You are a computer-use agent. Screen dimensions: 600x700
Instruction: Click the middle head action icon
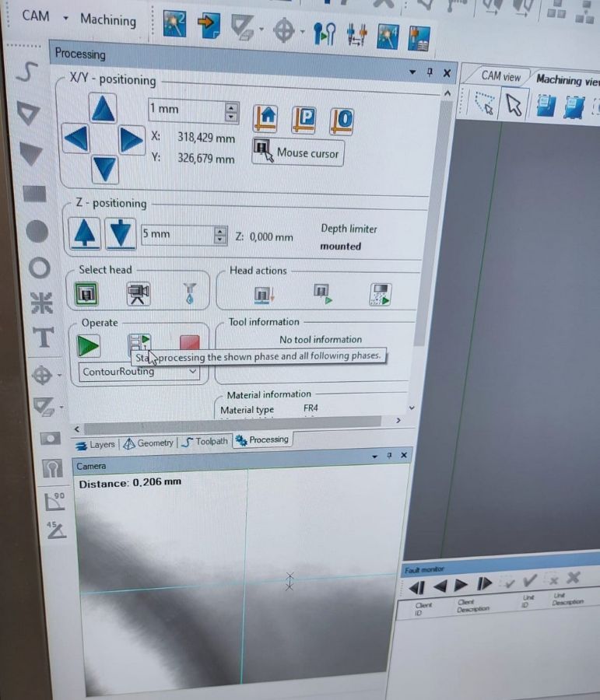(323, 294)
